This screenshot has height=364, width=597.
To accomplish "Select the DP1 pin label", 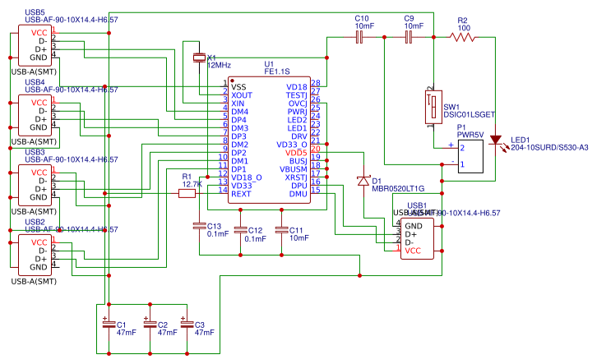I will 238,169.
